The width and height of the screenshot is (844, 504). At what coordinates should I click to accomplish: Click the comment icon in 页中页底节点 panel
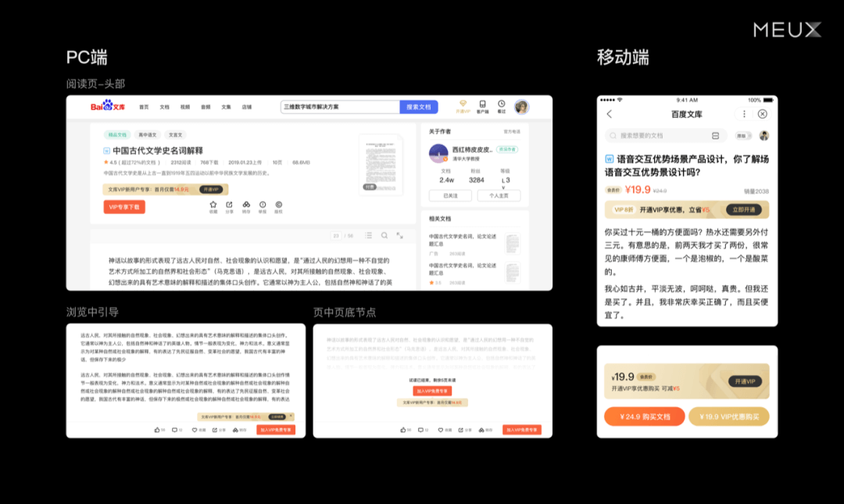(x=420, y=430)
